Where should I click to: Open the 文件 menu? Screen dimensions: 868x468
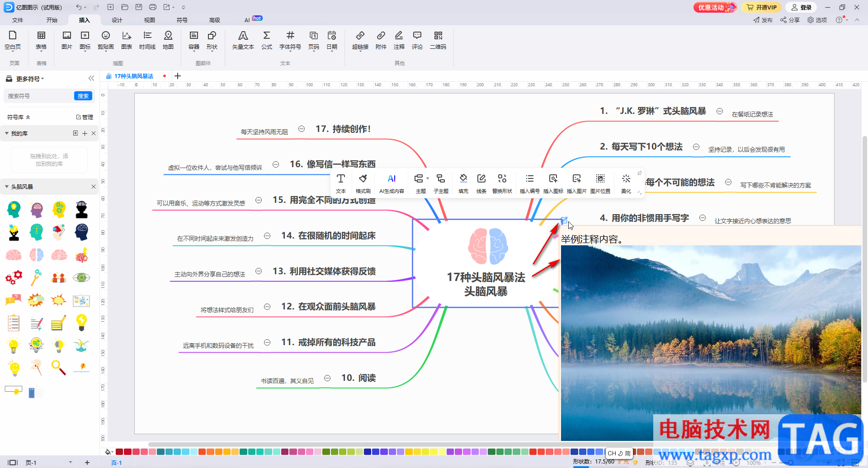[18, 20]
